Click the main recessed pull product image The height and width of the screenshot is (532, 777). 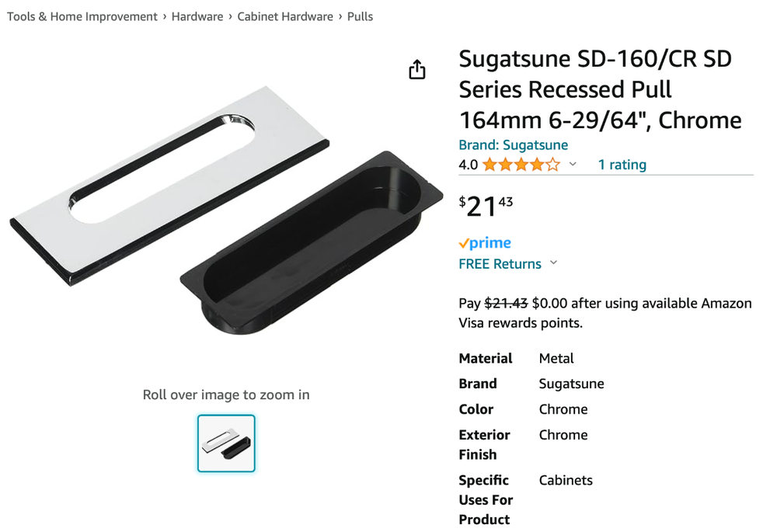pos(225,210)
